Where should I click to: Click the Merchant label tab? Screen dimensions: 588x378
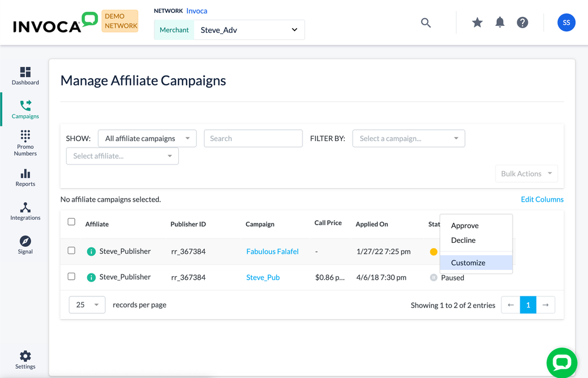174,30
